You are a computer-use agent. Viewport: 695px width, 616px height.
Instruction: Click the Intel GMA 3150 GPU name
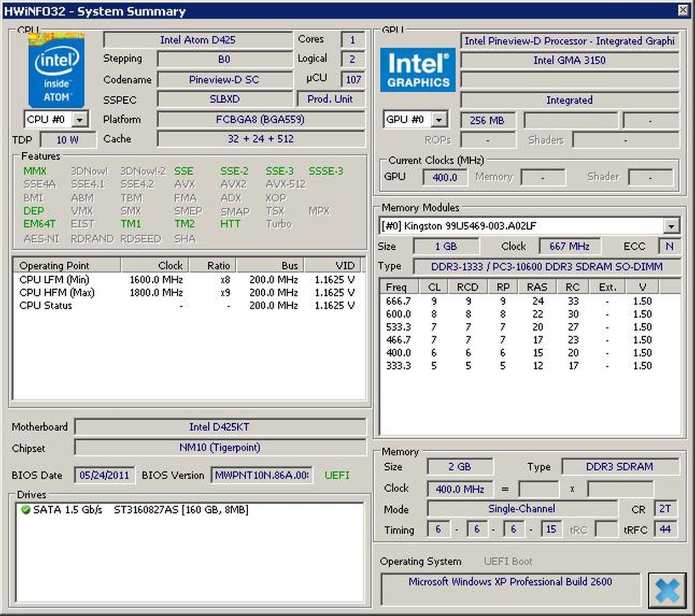pyautogui.click(x=569, y=60)
